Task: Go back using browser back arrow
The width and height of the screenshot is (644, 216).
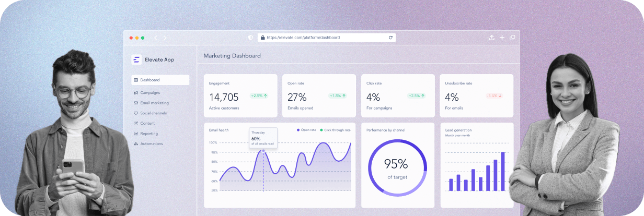Action: 156,38
